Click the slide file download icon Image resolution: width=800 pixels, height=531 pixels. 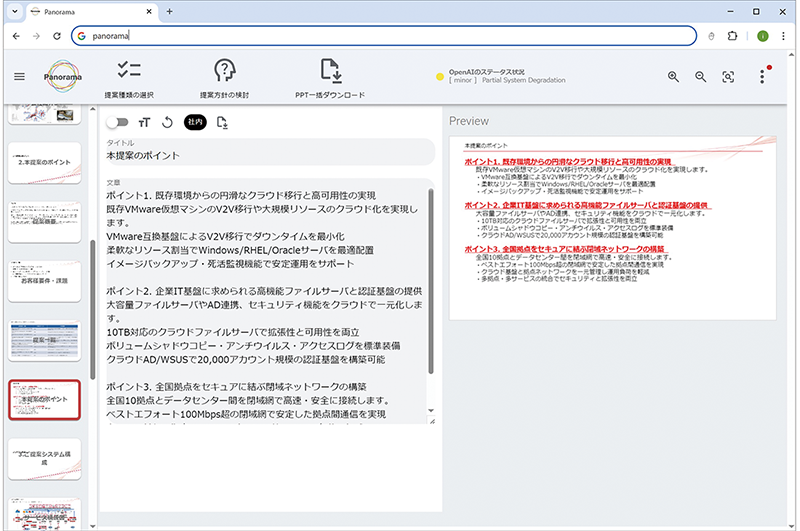[222, 123]
